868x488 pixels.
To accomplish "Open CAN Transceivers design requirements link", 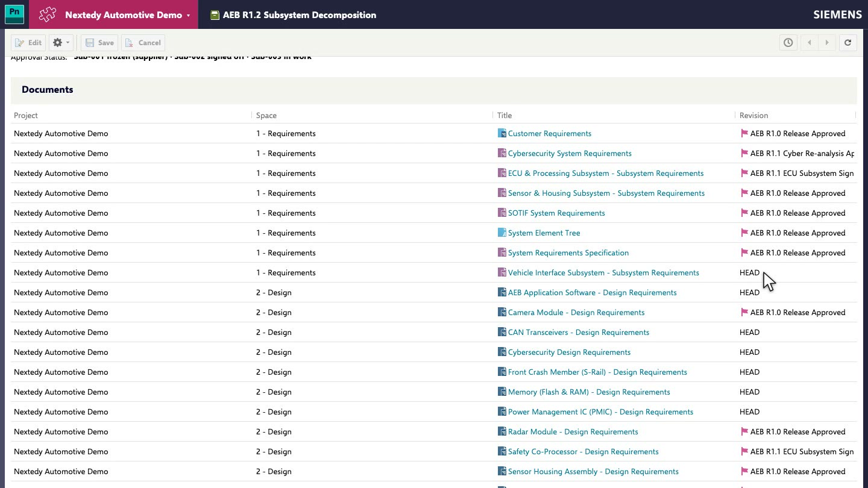I will point(579,333).
